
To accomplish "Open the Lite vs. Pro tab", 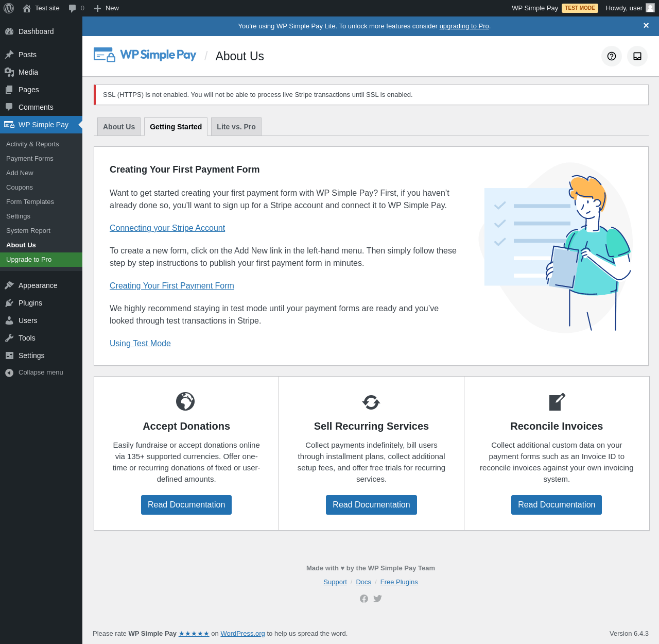I will tap(236, 127).
